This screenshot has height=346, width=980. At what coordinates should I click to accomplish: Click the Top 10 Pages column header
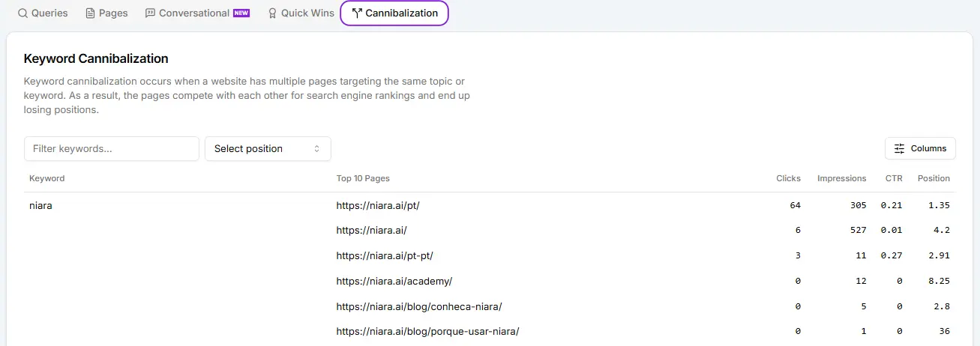363,178
